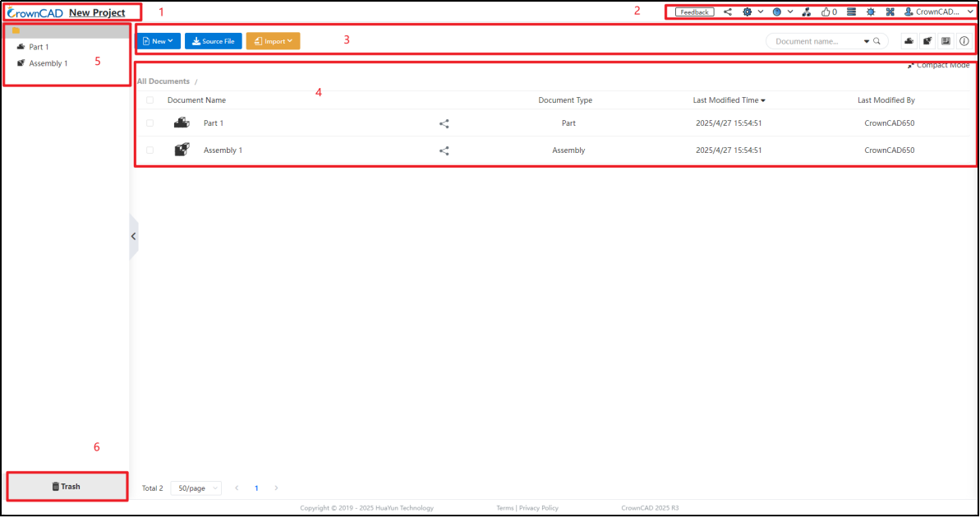Go to the next page of documents

coord(276,488)
